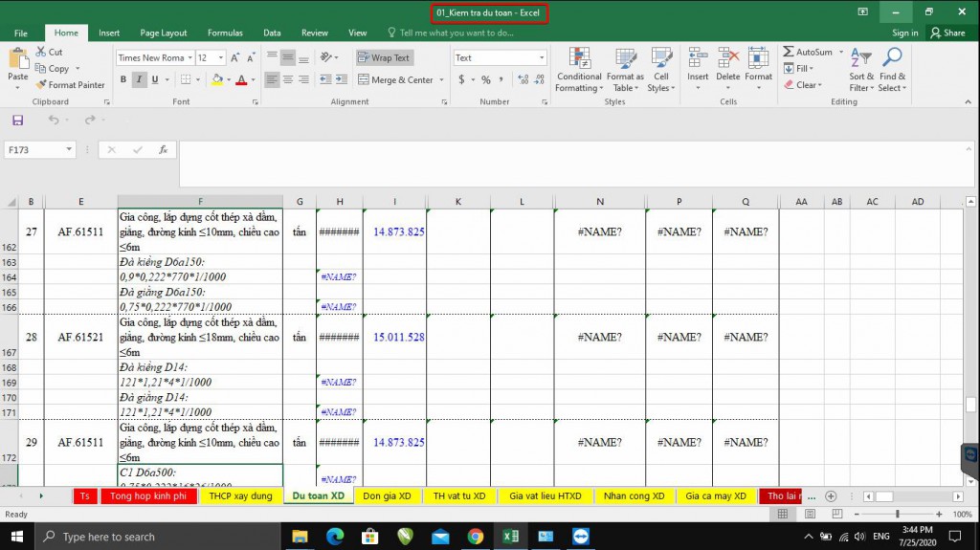The height and width of the screenshot is (550, 980).
Task: Click the Decrease Decimal icon
Action: [x=540, y=79]
